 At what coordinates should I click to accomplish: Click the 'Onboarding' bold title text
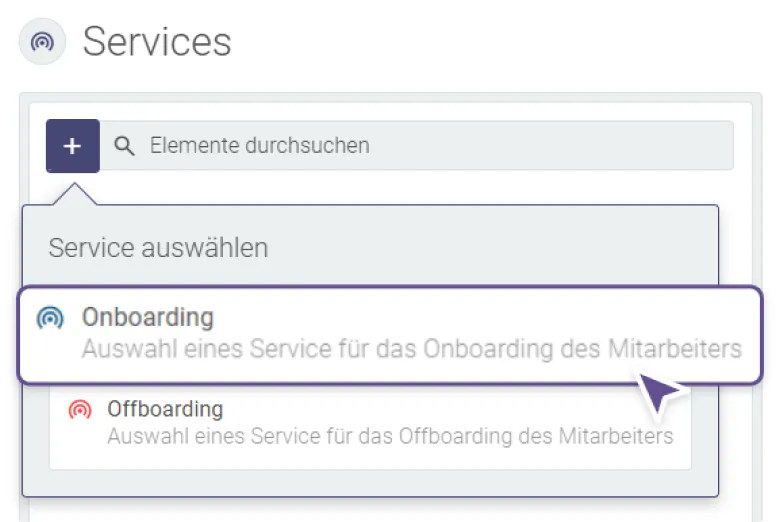[x=148, y=317]
